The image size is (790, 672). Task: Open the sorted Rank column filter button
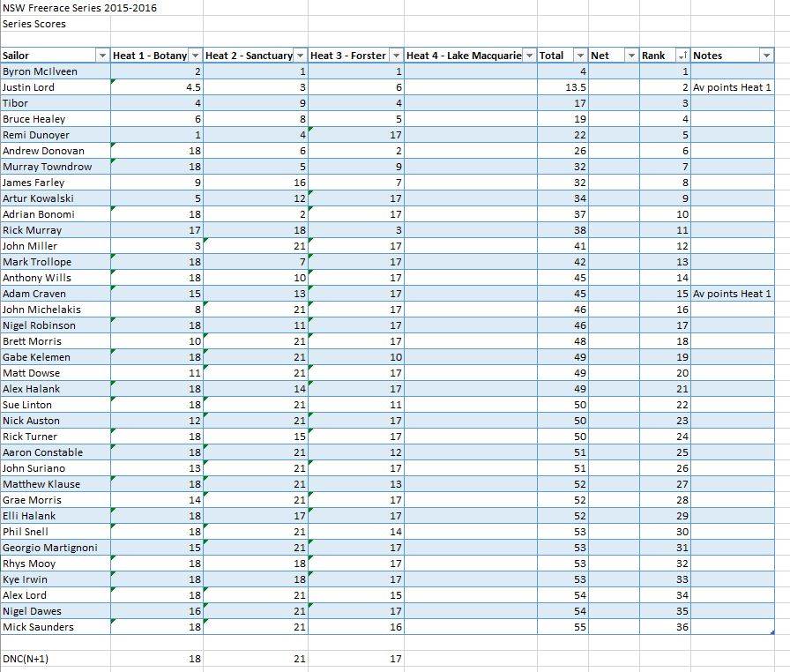pyautogui.click(x=682, y=56)
